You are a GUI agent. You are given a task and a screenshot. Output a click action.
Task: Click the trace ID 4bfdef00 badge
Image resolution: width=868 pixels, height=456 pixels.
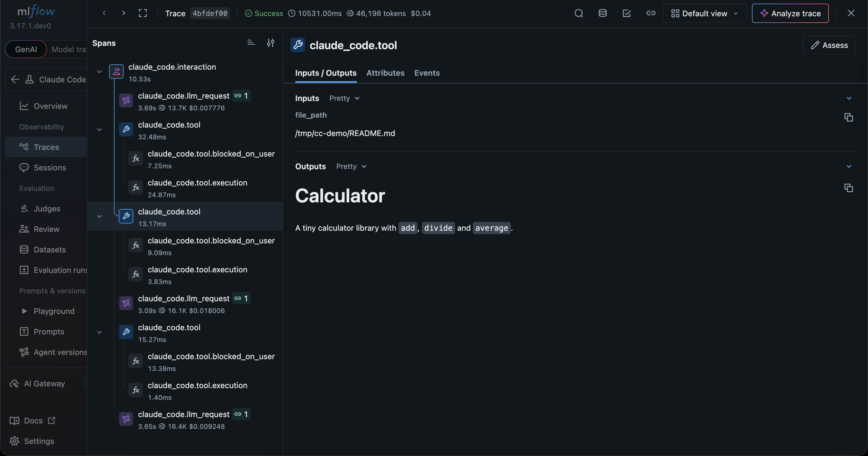(x=209, y=14)
